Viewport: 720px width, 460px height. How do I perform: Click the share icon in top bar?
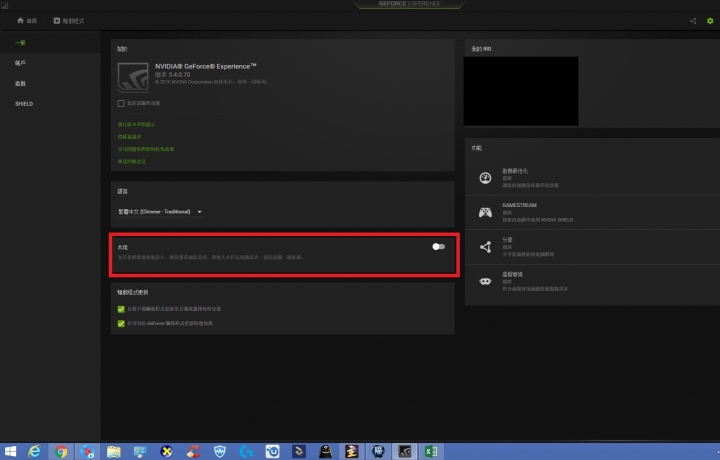(x=693, y=21)
